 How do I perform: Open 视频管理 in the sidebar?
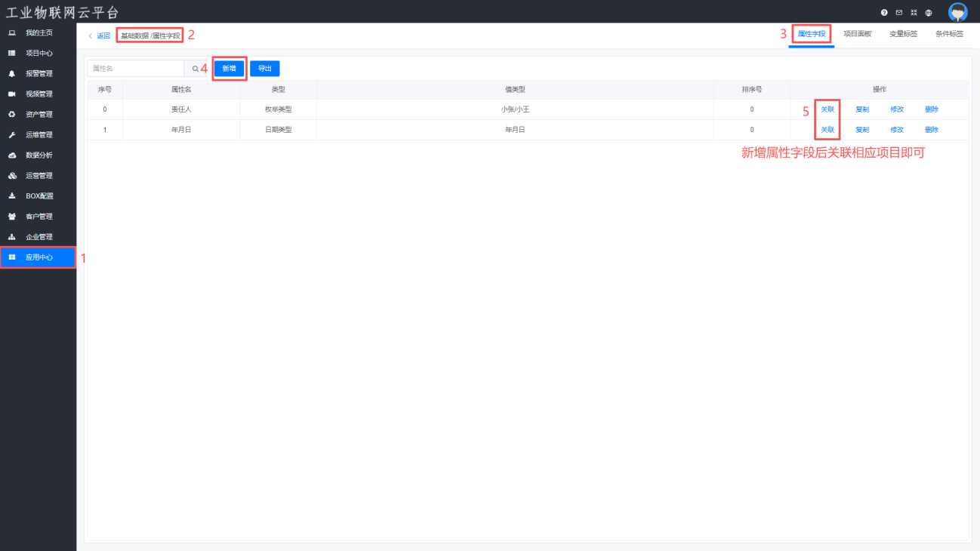point(39,94)
